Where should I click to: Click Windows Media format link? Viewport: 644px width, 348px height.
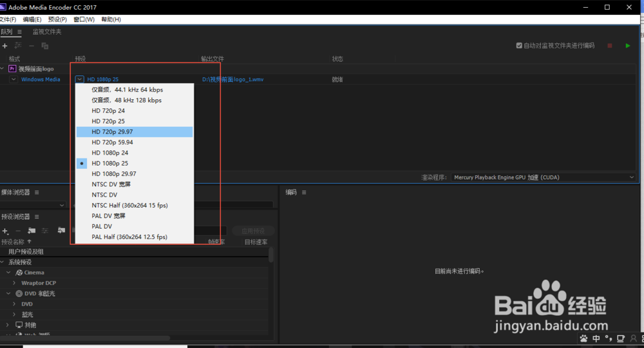(x=41, y=79)
